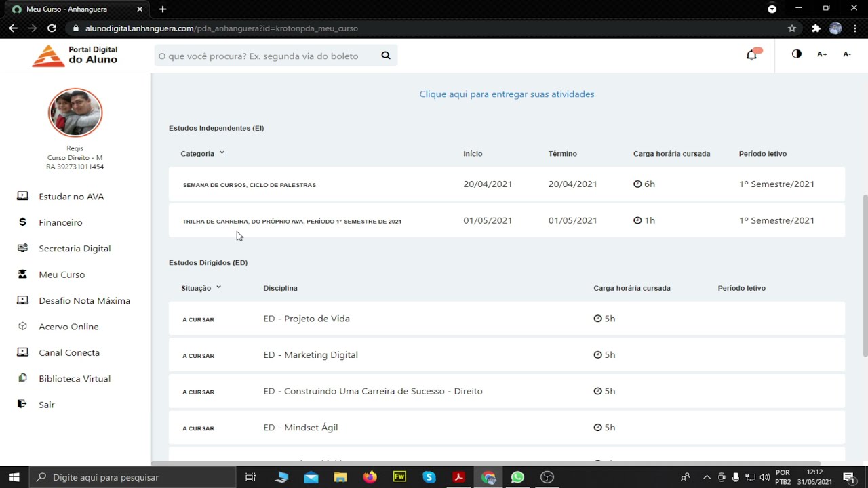Toggle high contrast mode icon
This screenshot has height=488, width=868.
coord(797,54)
